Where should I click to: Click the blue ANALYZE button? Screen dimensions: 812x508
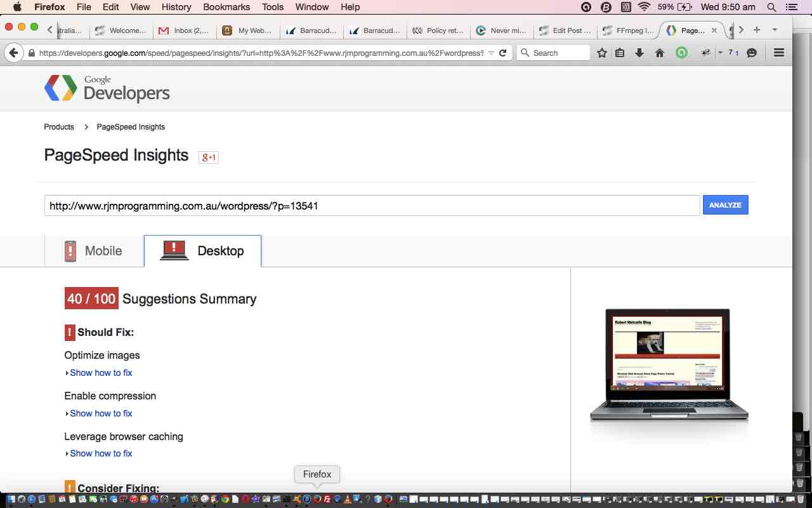tap(726, 205)
